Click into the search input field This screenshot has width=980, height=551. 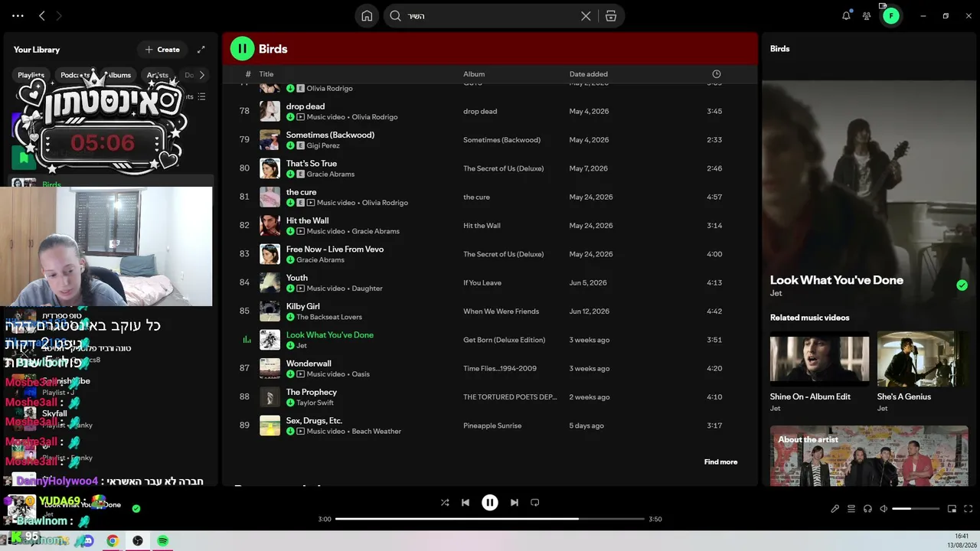pos(490,15)
